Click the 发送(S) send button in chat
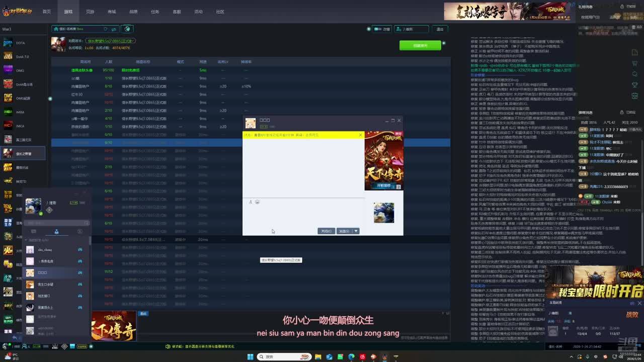644x362 pixels. (344, 231)
